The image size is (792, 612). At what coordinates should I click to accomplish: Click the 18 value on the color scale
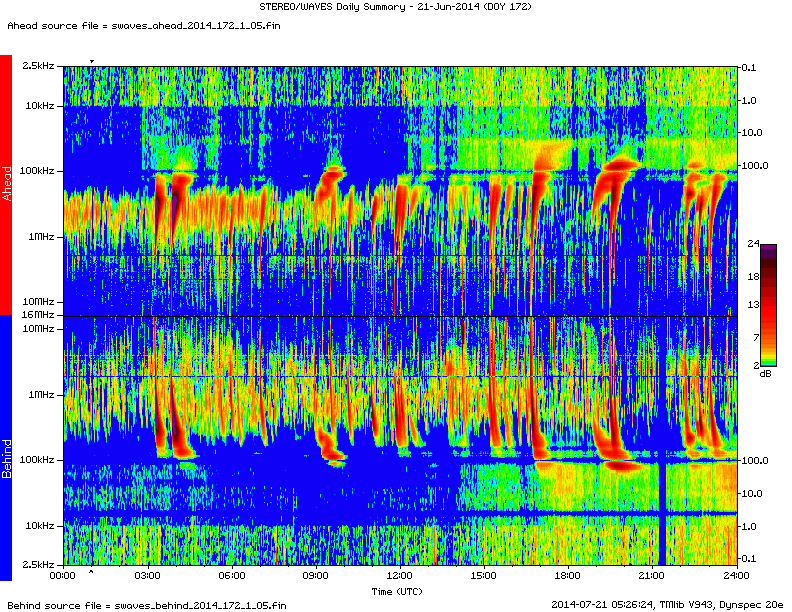[x=753, y=277]
